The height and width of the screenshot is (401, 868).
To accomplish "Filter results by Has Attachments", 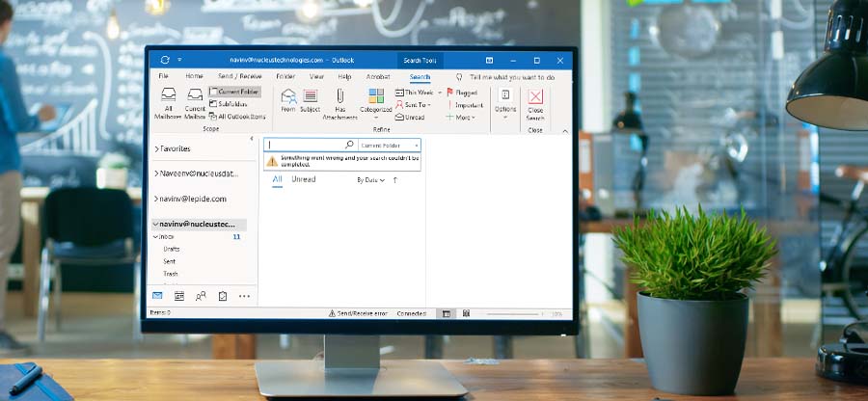I will coord(340,104).
